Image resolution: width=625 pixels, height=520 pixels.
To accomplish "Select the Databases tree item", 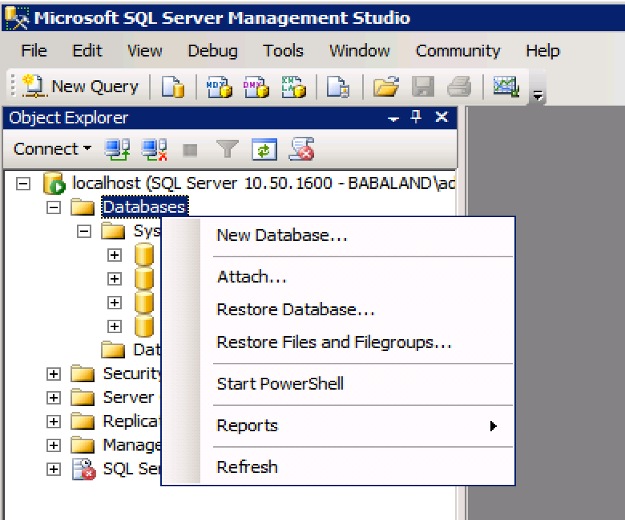I will click(x=144, y=207).
